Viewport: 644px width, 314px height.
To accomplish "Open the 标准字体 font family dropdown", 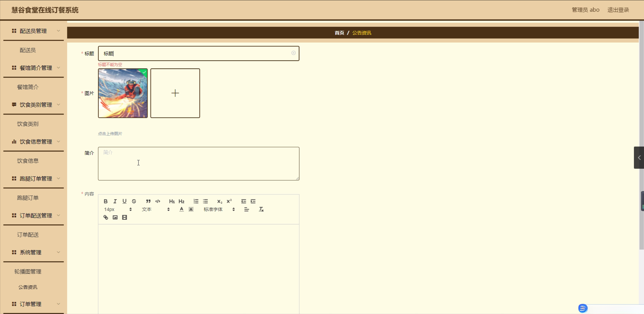I will [219, 209].
